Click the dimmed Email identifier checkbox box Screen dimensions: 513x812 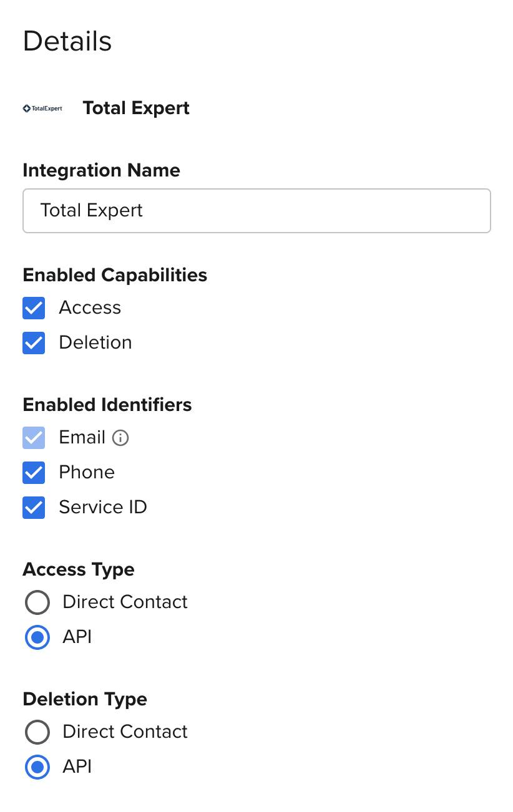click(34, 438)
